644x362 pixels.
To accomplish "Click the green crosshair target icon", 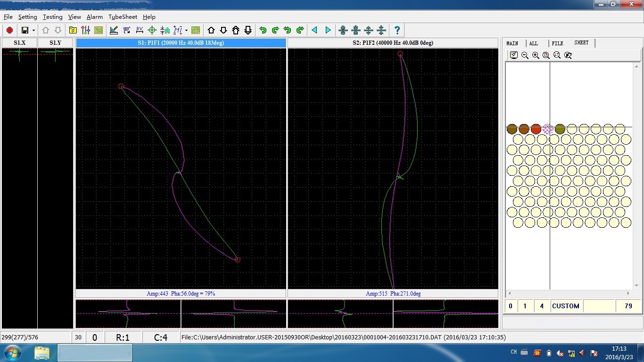I will (152, 30).
